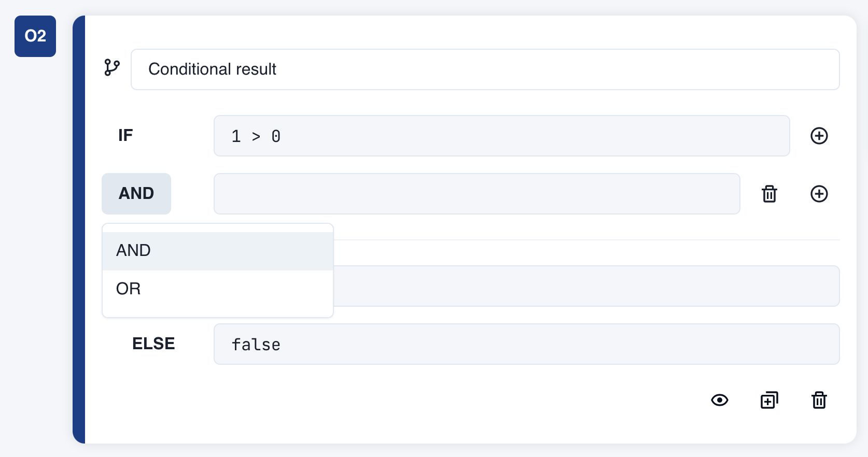Click the conditional branch icon beside the title
Image resolution: width=868 pixels, height=457 pixels.
[x=111, y=68]
